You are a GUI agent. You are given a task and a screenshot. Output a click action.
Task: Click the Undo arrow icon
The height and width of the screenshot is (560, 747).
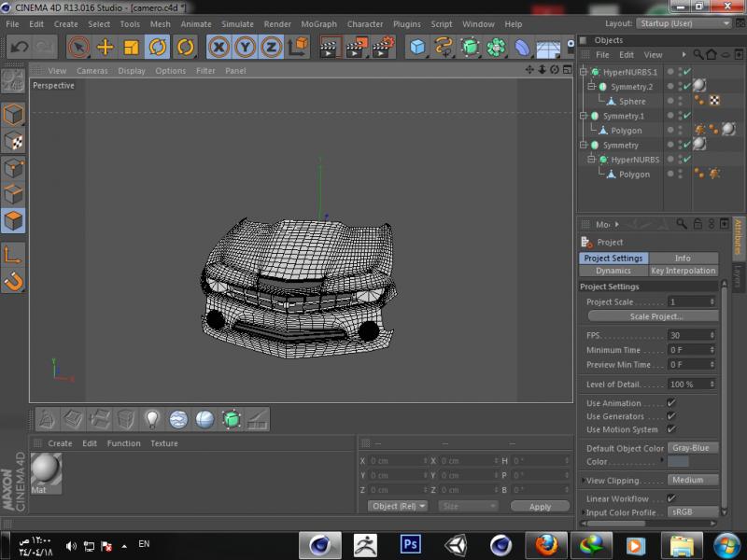(x=19, y=47)
